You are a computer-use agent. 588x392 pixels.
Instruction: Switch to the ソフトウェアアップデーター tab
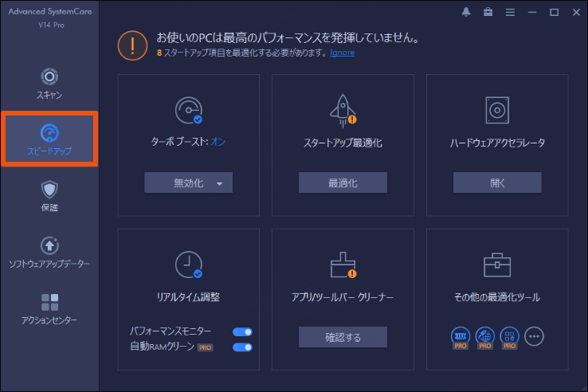[x=49, y=253]
